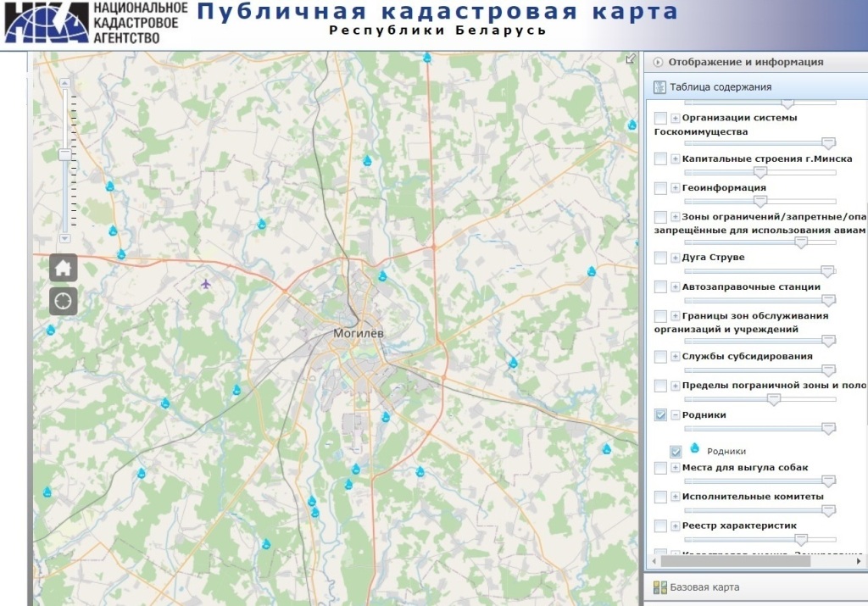Click the spring marker just north of Могилев label
Image resolution: width=868 pixels, height=606 pixels.
click(x=382, y=276)
